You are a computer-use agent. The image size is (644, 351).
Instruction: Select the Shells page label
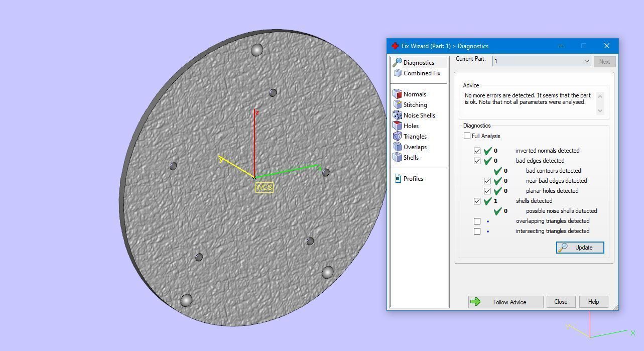pyautogui.click(x=411, y=158)
